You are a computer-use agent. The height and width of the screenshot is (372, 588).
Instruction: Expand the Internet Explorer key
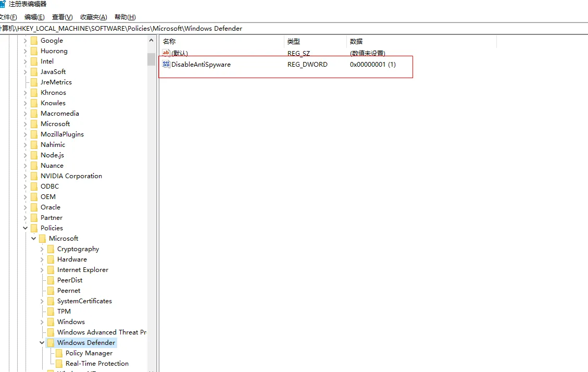point(42,270)
